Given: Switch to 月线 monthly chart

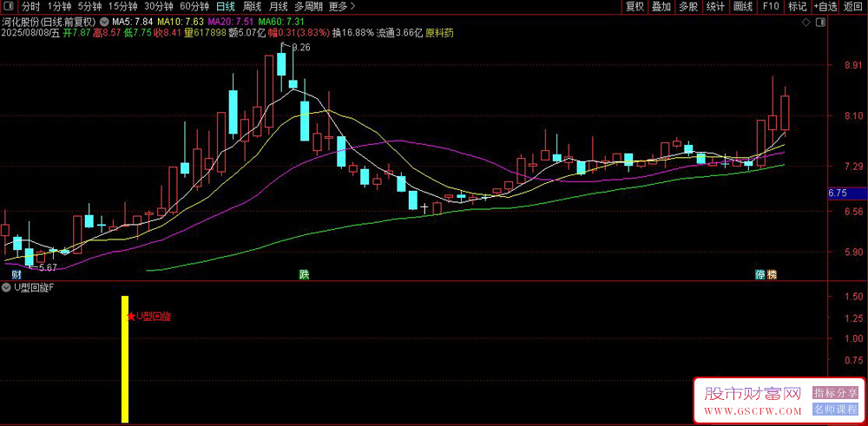Looking at the screenshot, I should click(278, 7).
